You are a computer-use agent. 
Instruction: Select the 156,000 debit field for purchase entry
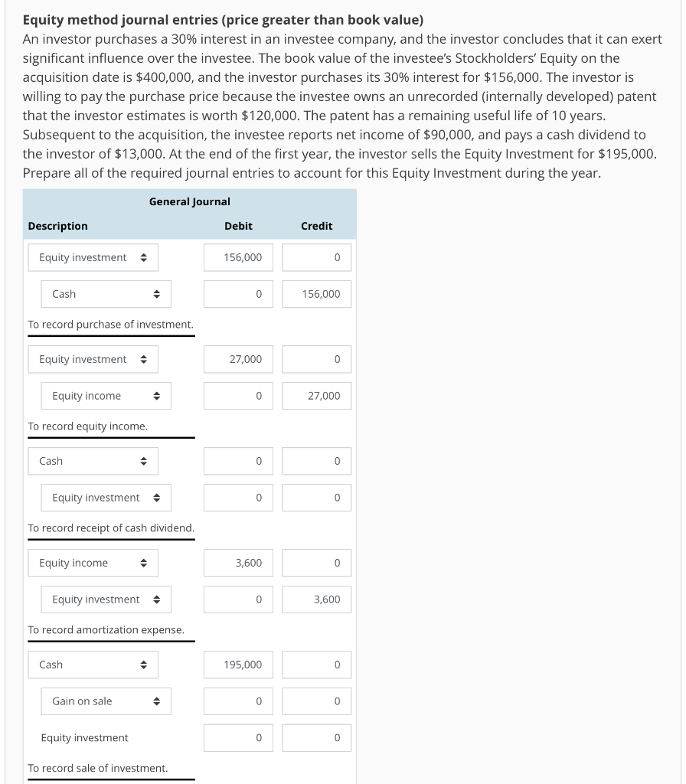coord(238,257)
